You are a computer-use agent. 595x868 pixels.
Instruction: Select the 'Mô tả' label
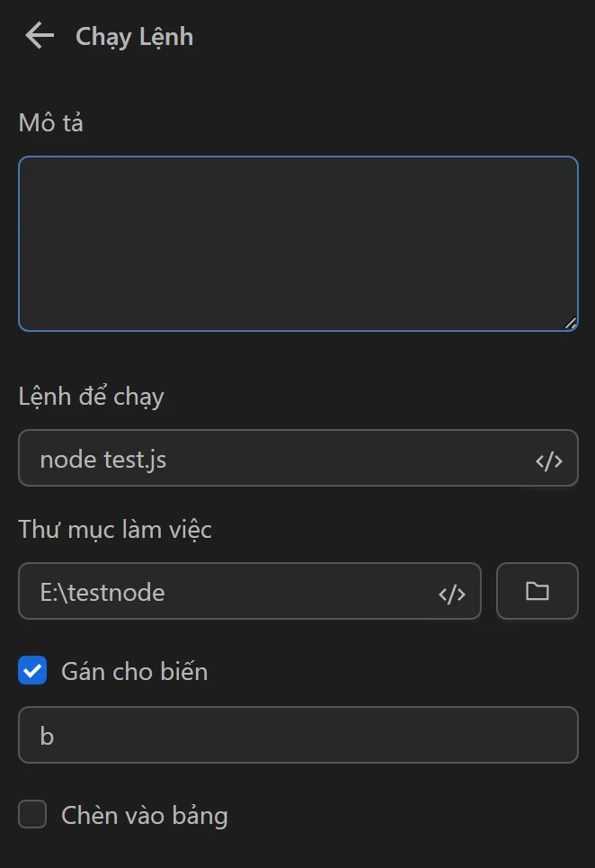pos(50,122)
